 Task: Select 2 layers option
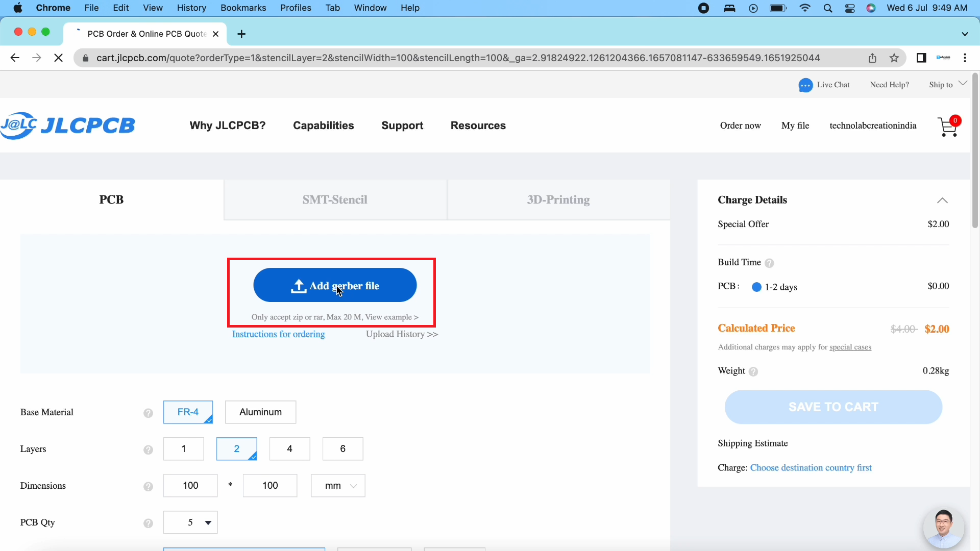tap(237, 449)
